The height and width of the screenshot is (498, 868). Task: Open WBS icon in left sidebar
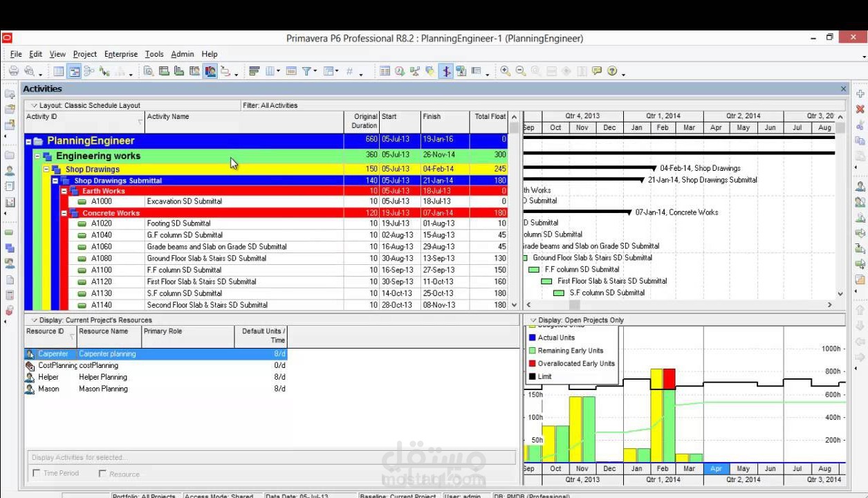pos(10,248)
